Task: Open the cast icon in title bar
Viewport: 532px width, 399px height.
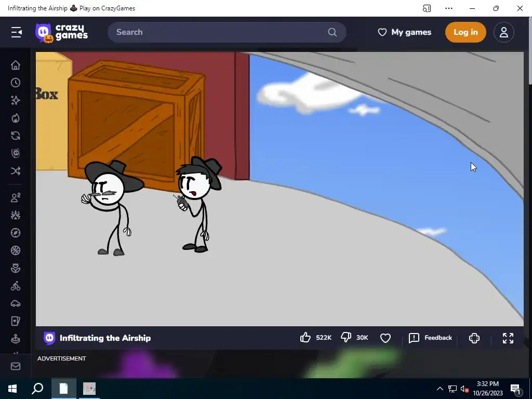Action: pos(427,8)
